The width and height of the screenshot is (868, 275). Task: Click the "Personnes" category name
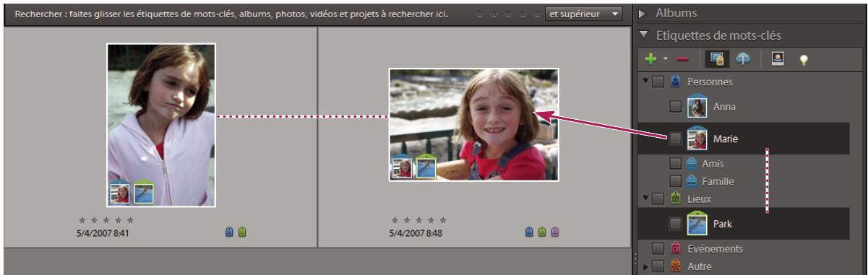pyautogui.click(x=710, y=82)
